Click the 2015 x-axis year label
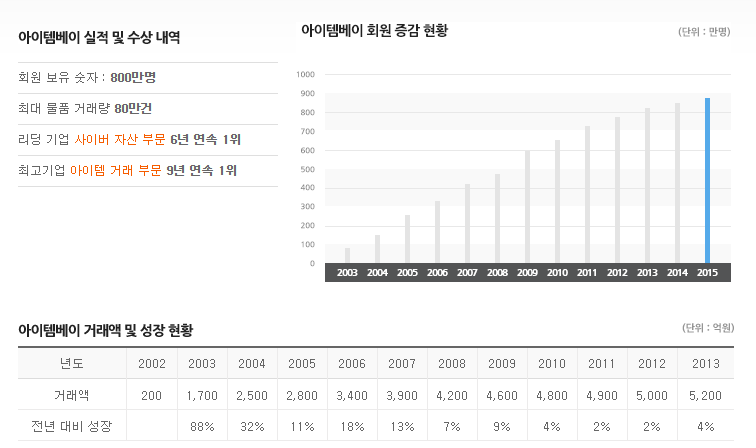Image resolution: width=756 pixels, height=448 pixels. (x=707, y=272)
